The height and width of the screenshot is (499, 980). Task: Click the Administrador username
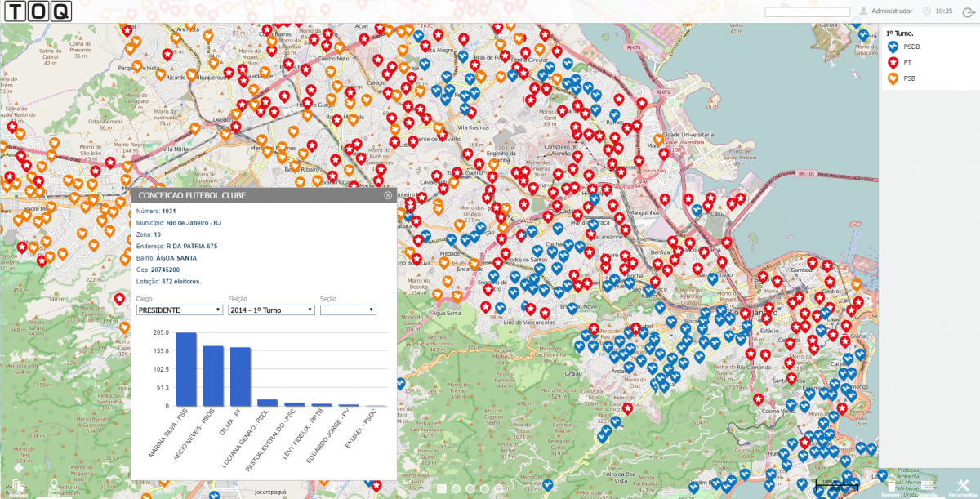(x=892, y=11)
